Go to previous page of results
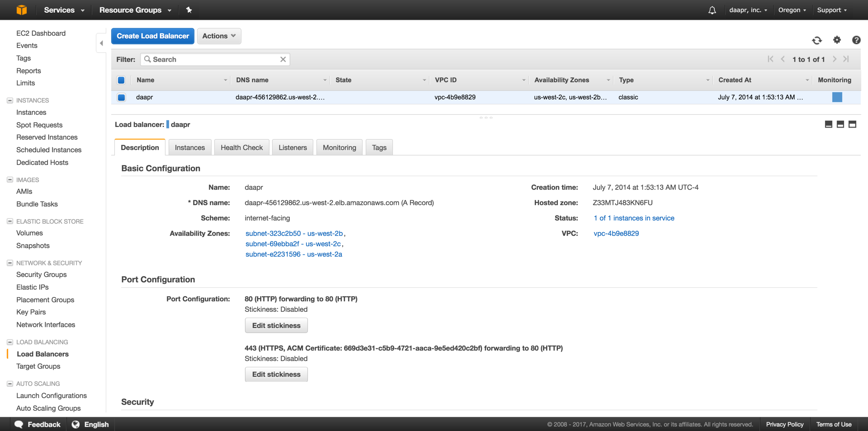This screenshot has width=868, height=431. coord(783,59)
